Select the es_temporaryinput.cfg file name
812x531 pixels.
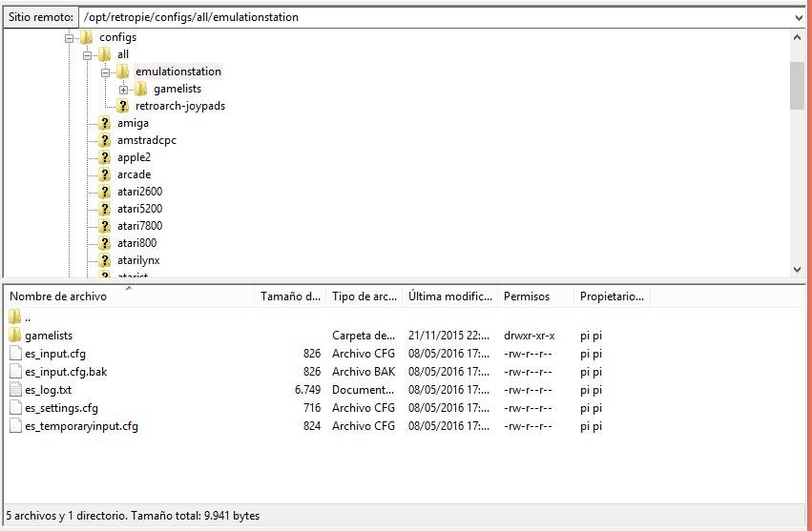click(81, 426)
